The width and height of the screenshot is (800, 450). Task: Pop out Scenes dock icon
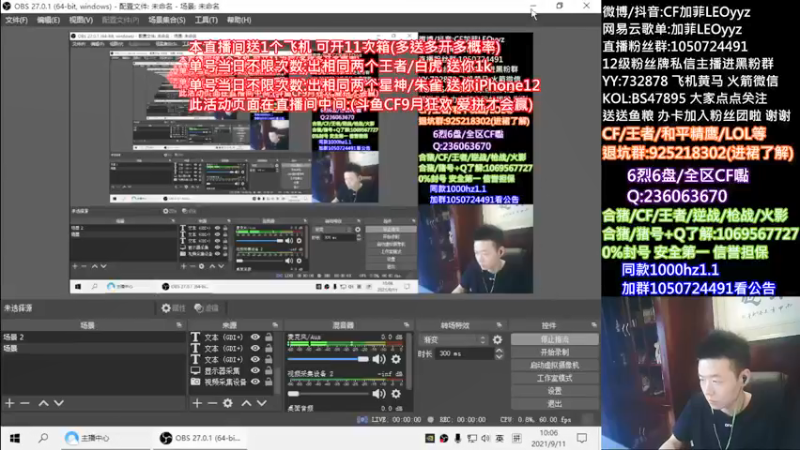pyautogui.click(x=179, y=325)
